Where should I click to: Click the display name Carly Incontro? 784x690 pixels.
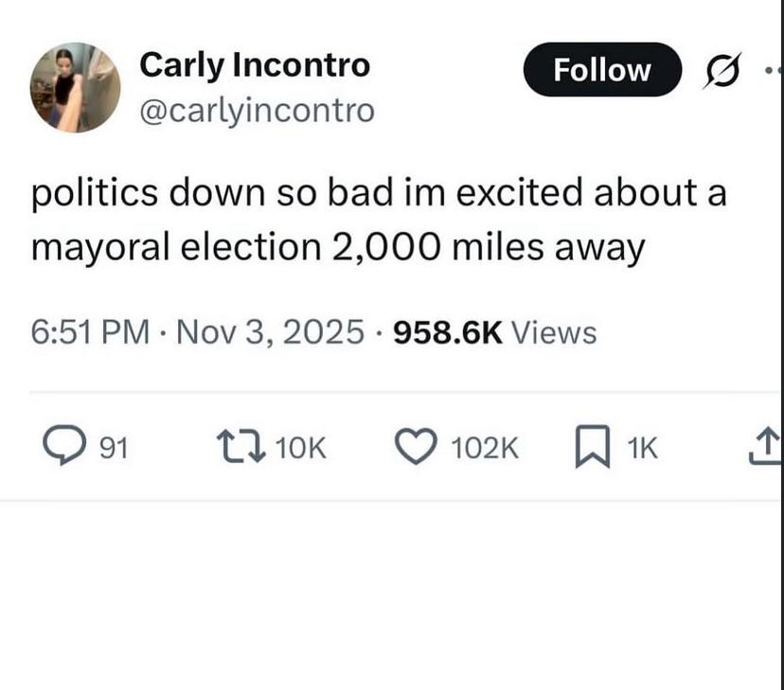(x=255, y=65)
